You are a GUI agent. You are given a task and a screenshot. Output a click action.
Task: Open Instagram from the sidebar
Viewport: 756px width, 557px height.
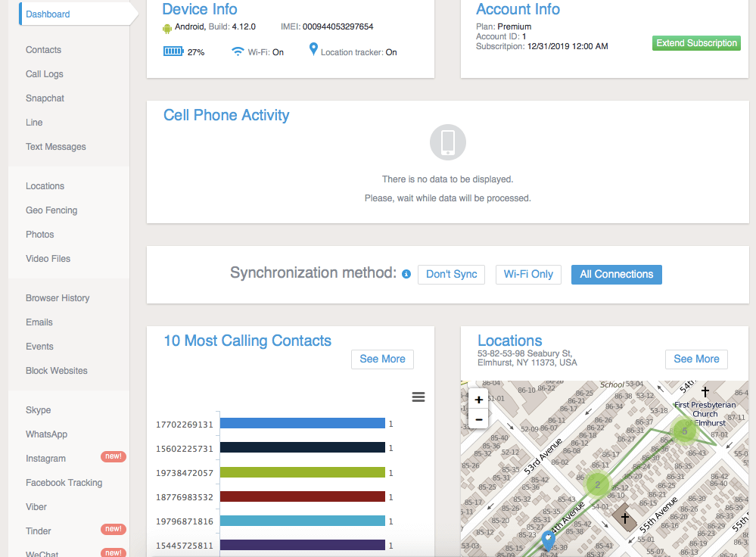[45, 459]
